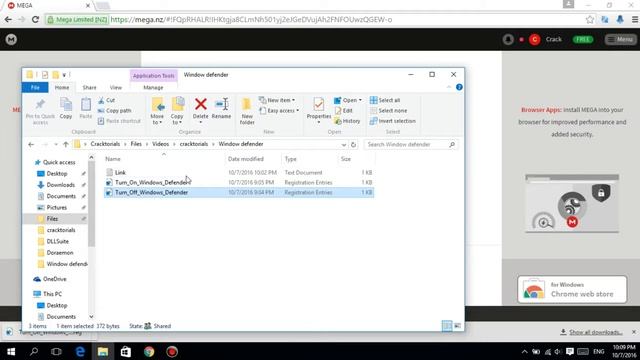Click cracktorials in the breadcrumb path

click(194, 144)
